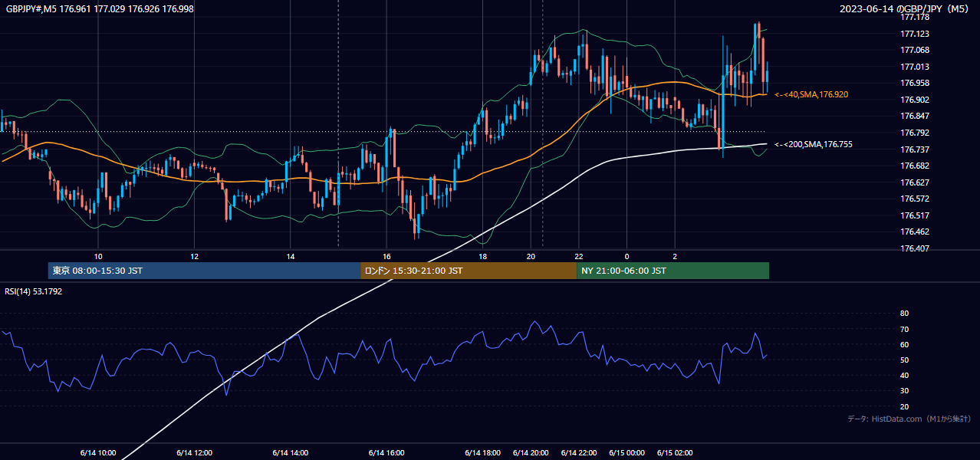The width and height of the screenshot is (980, 460).
Task: Click RSI scale level 70
Action: point(904,329)
